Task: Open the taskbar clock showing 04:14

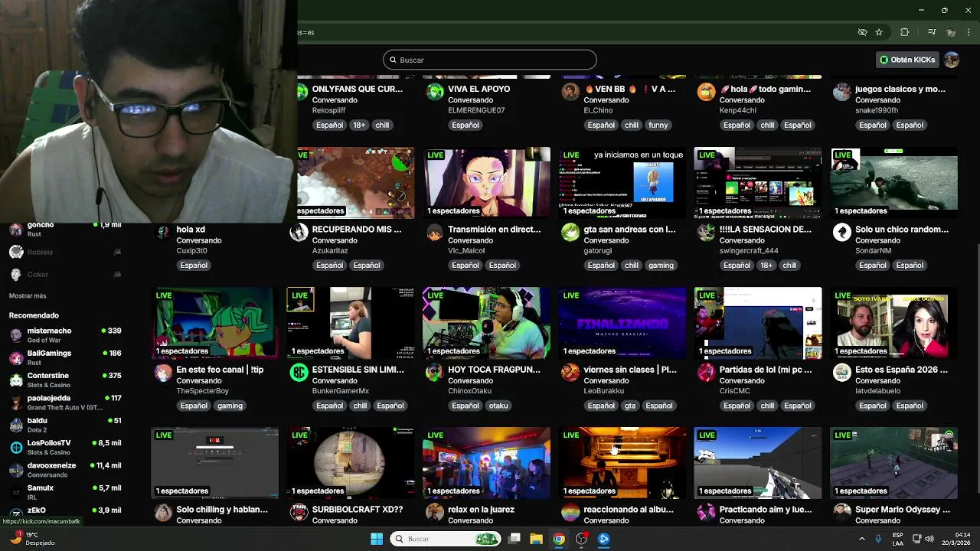Action: [x=955, y=539]
